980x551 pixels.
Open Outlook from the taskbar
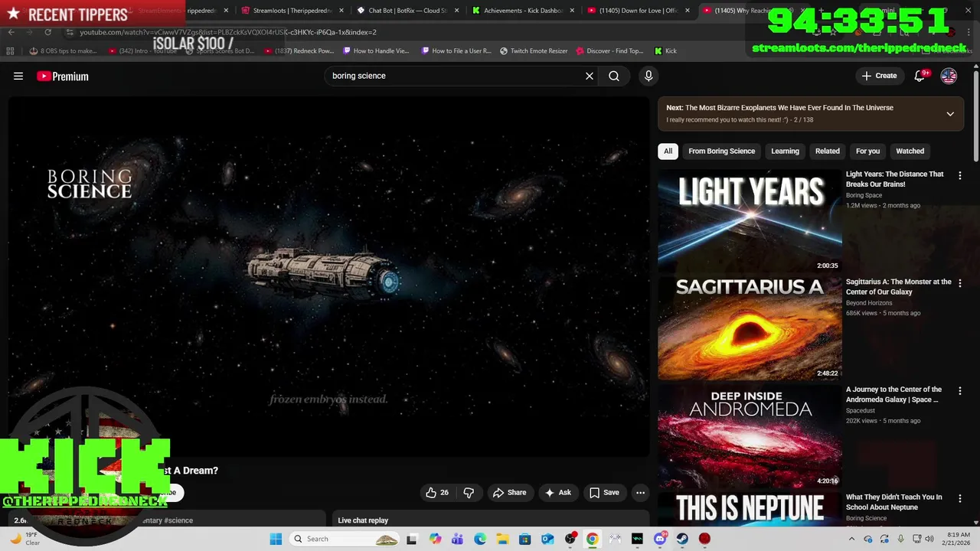coord(547,539)
